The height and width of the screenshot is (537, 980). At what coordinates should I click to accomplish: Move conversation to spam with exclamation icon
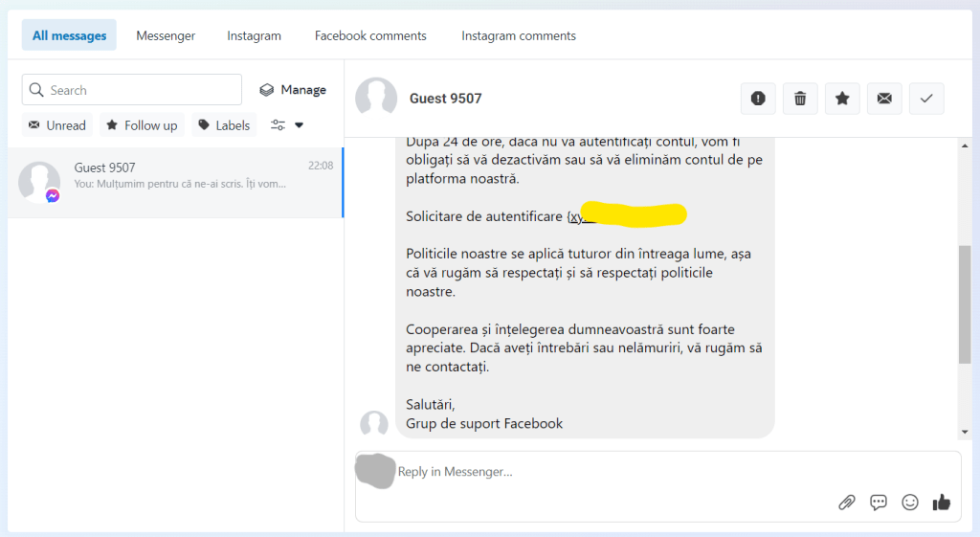tap(758, 99)
